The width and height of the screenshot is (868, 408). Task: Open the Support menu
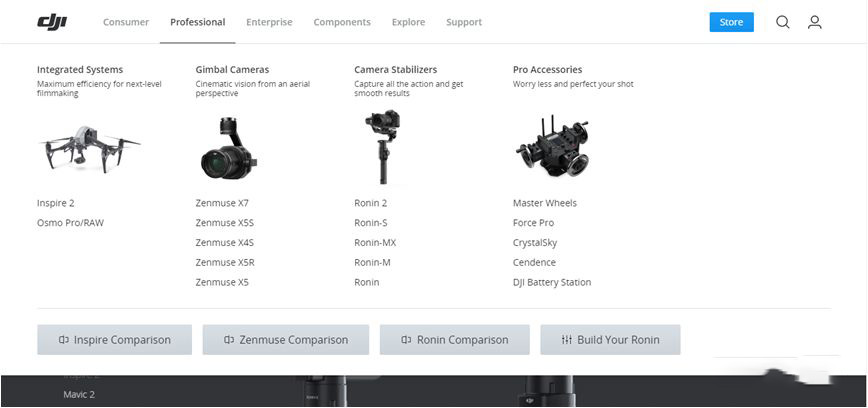[x=464, y=22]
